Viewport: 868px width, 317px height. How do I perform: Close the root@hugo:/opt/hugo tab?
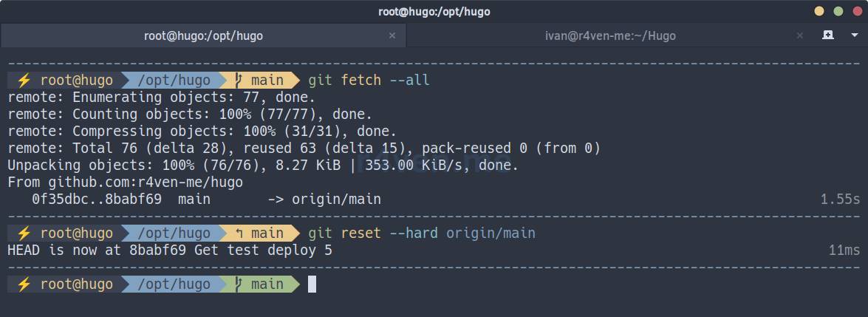click(392, 35)
